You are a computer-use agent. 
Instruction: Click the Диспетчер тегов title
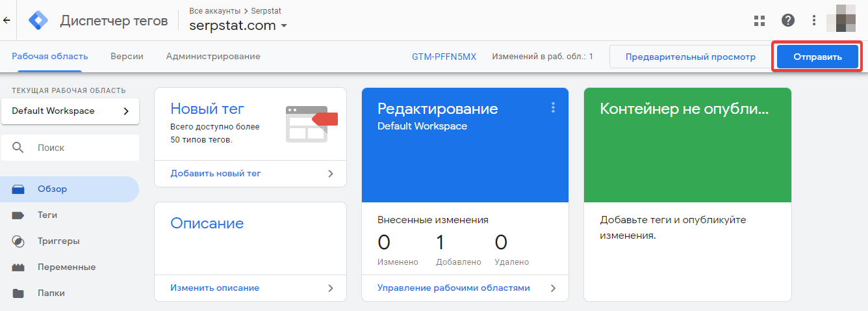coord(114,21)
